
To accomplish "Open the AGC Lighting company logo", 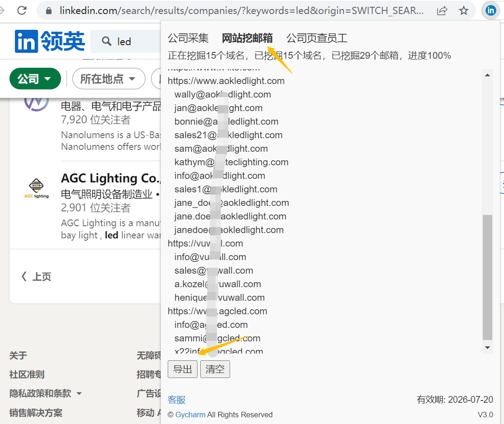I will click(36, 188).
